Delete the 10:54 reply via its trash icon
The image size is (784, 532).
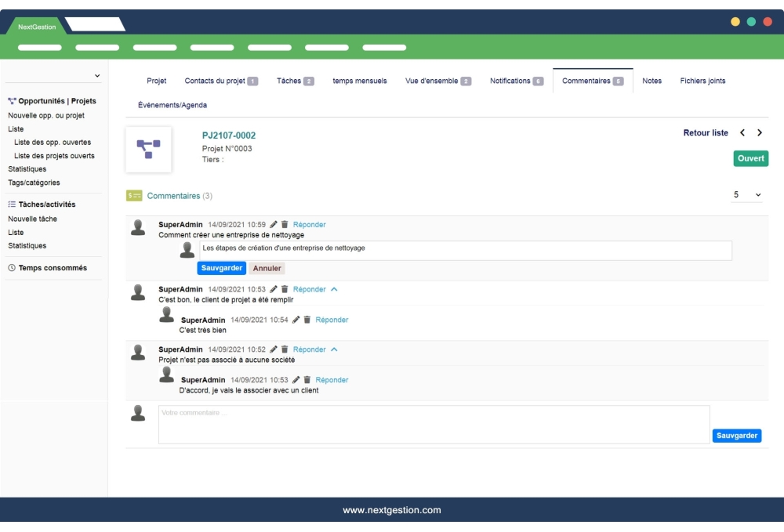pyautogui.click(x=307, y=320)
